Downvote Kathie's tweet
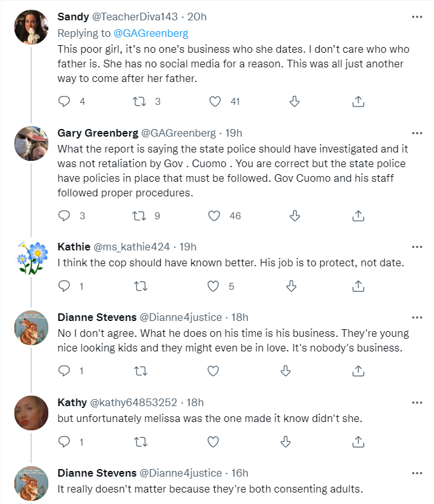The image size is (434, 504). 291,286
